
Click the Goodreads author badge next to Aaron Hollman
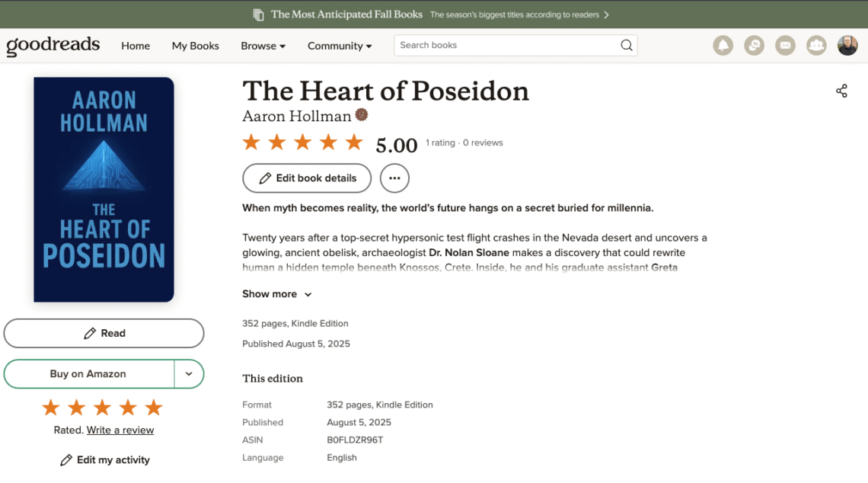pyautogui.click(x=362, y=115)
